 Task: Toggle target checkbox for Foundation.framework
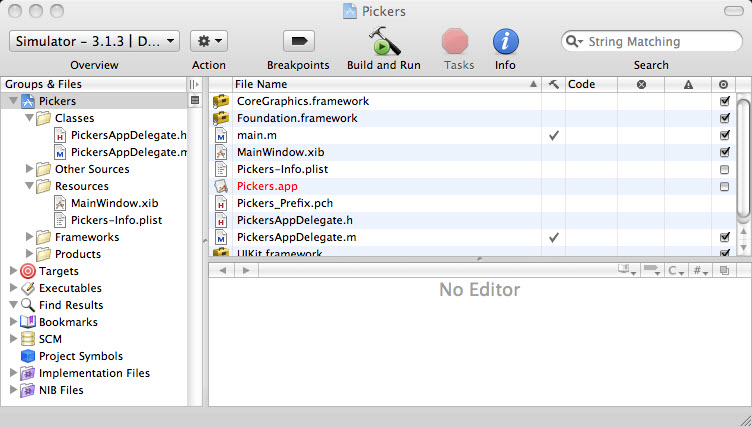(x=724, y=118)
